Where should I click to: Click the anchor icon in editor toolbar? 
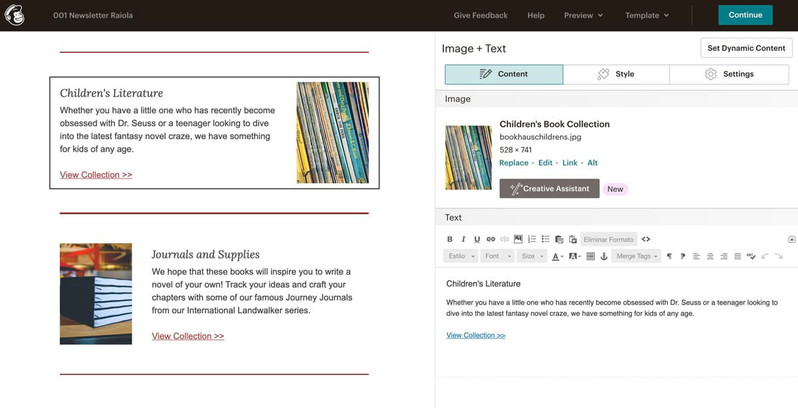point(604,257)
